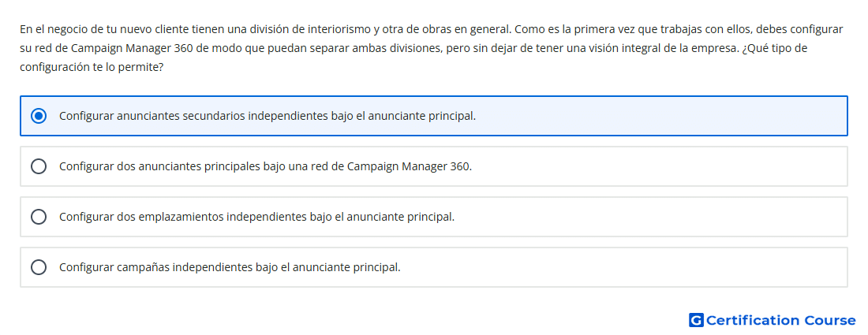Click the question paragraph about Campaign Manager 360
Screen dimensions: 868x335
click(432, 48)
